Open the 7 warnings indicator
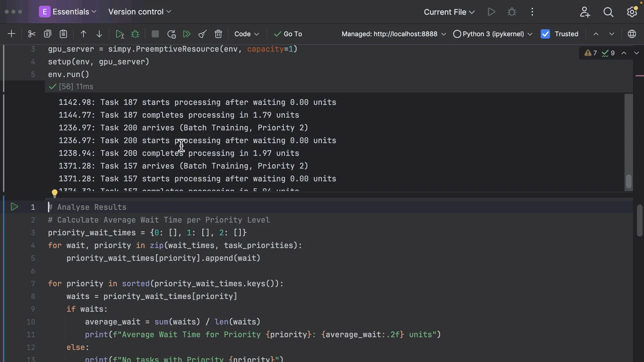 (x=591, y=53)
